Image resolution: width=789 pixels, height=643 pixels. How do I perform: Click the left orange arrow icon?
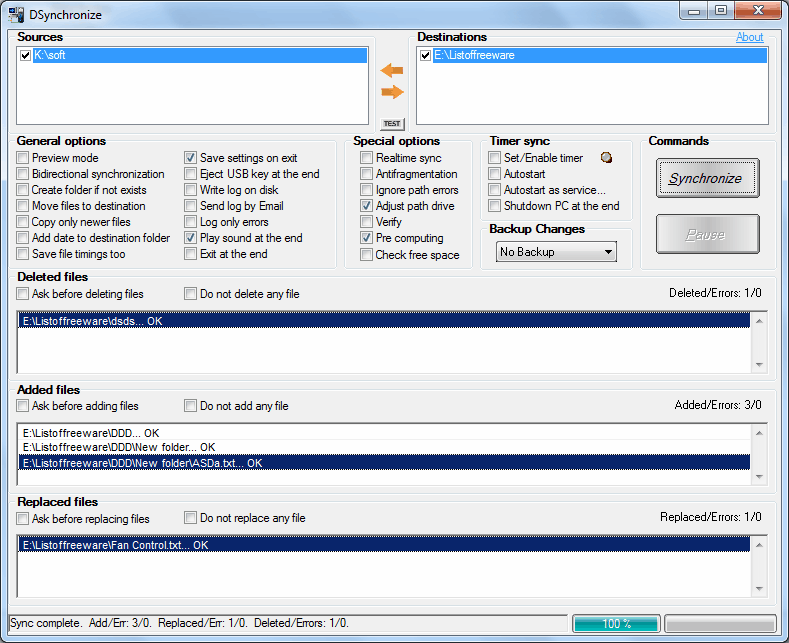click(x=391, y=70)
